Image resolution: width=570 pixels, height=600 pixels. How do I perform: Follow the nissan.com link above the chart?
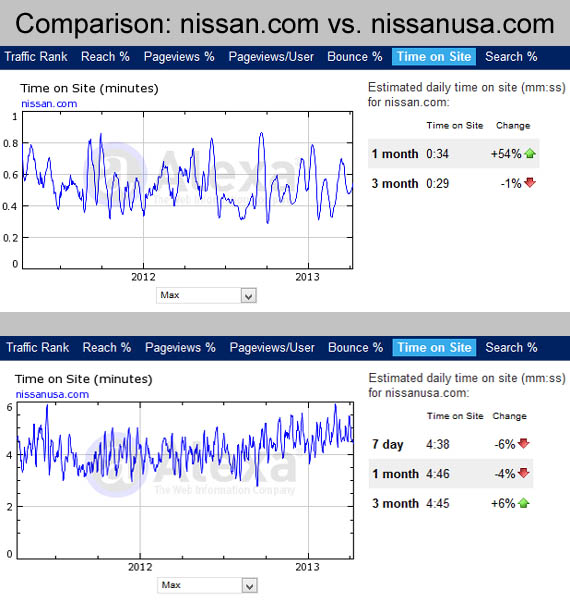point(49,104)
